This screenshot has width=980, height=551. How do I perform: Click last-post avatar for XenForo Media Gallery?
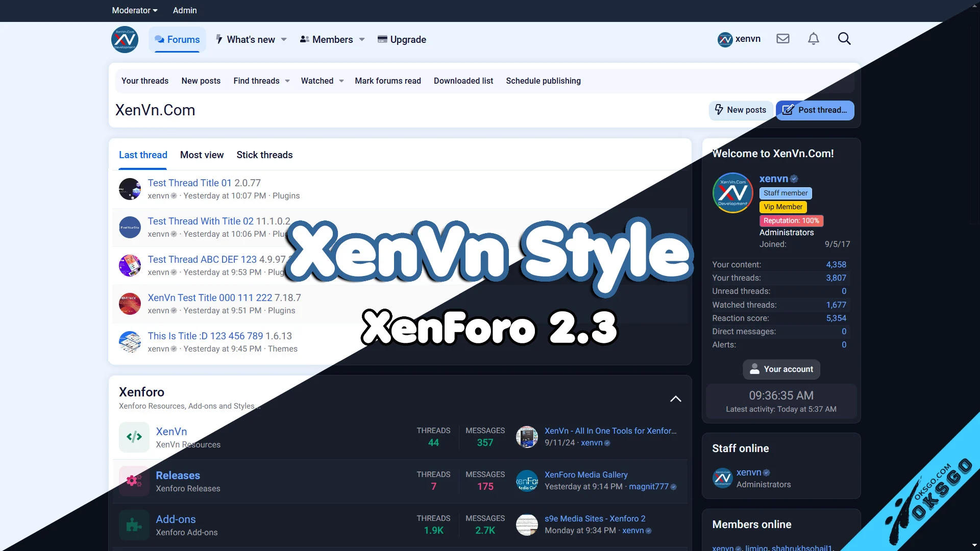click(527, 481)
